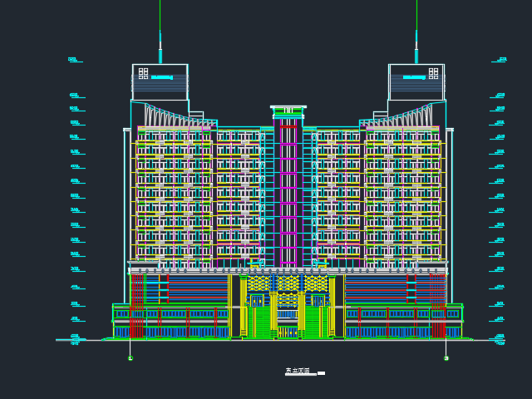Click the central magenta elevator shaft
532x399 pixels.
(x=288, y=193)
